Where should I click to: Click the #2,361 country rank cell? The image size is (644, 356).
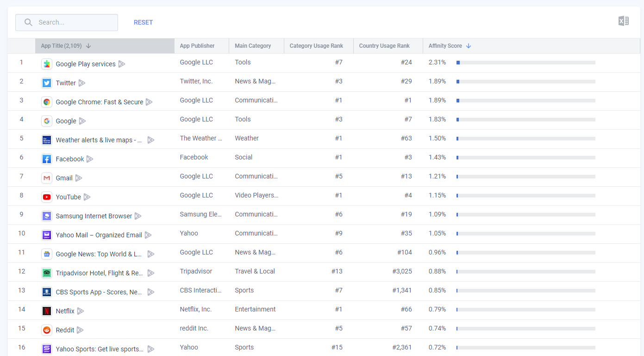(x=402, y=347)
